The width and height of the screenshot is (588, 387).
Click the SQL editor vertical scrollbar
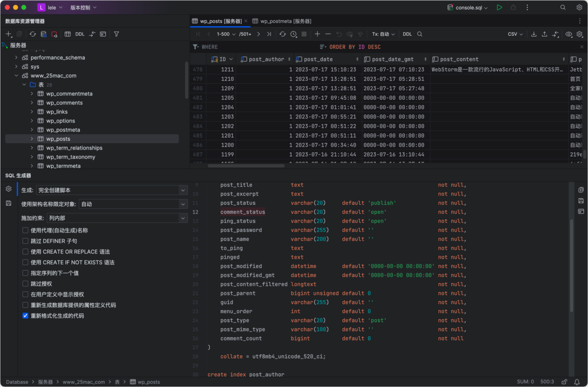[x=571, y=266]
